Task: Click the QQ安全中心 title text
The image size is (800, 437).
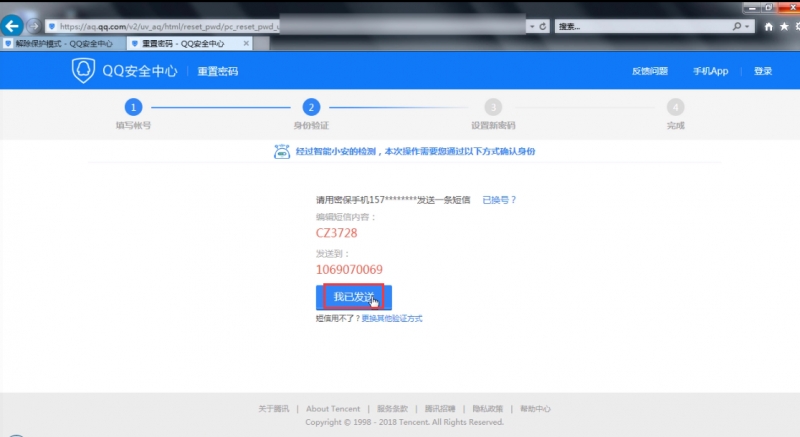Action: [140, 71]
